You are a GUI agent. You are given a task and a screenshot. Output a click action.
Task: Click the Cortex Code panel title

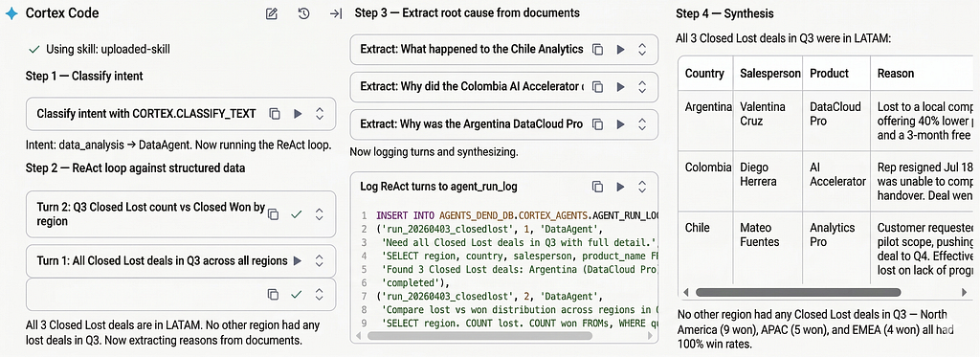point(62,13)
